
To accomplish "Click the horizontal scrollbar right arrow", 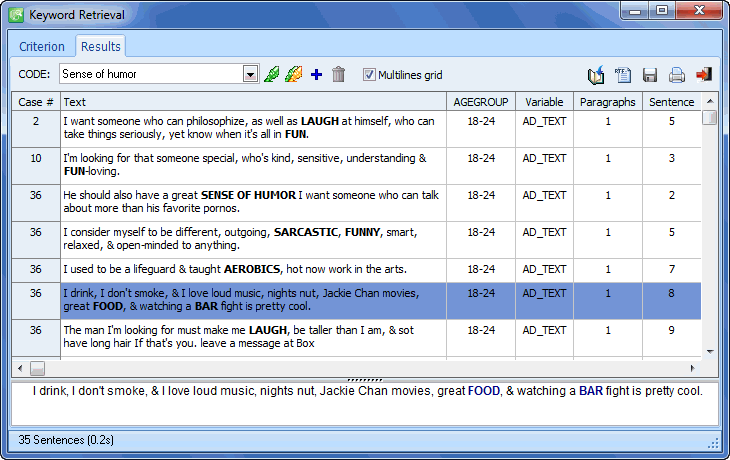I will (x=692, y=368).
